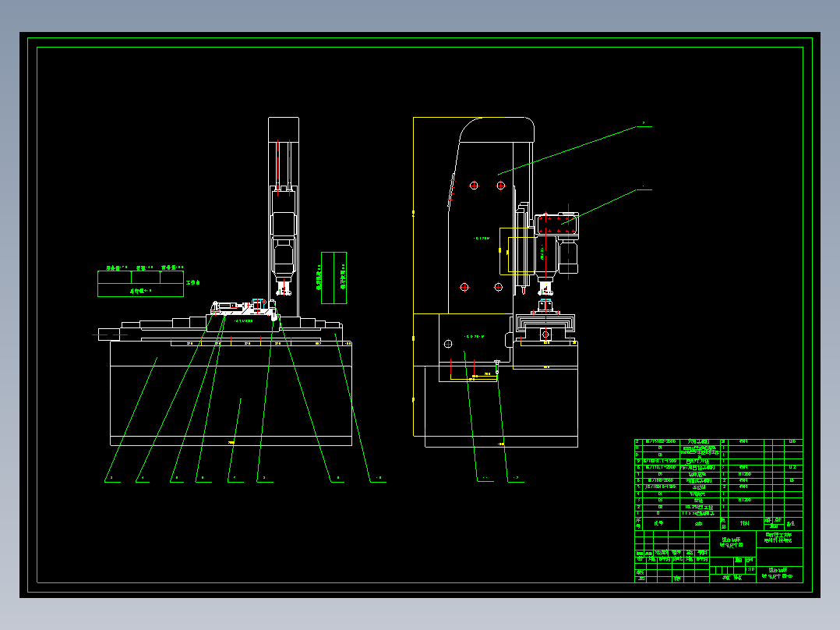Select the parts list table above the title block

pos(718,478)
